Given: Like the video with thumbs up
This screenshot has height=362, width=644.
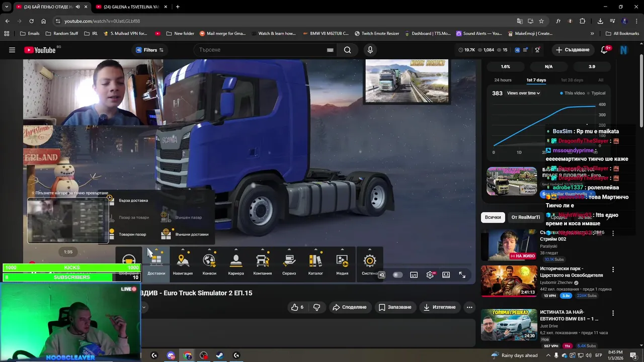Looking at the screenshot, I should coord(297,307).
